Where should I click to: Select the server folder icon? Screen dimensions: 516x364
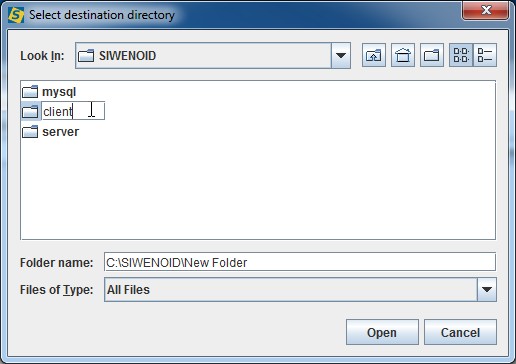coord(30,132)
